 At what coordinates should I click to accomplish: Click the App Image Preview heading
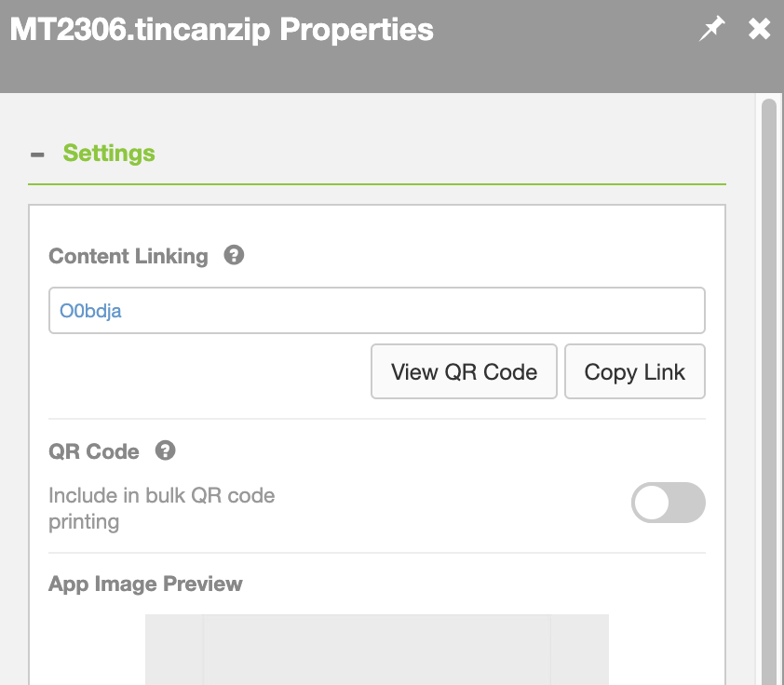click(145, 584)
